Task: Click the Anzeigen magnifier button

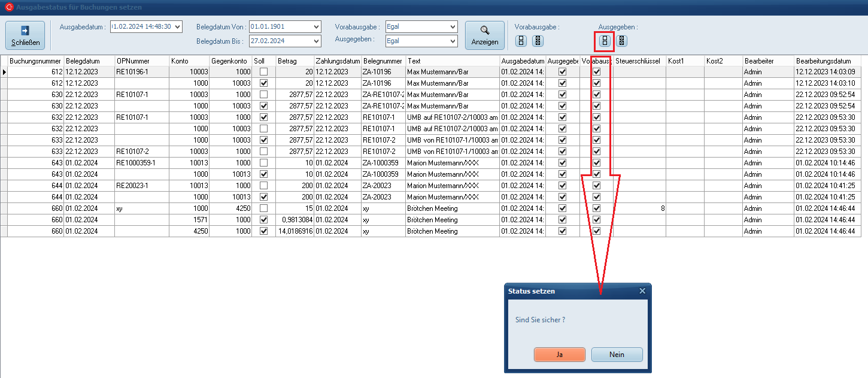Action: 484,35
